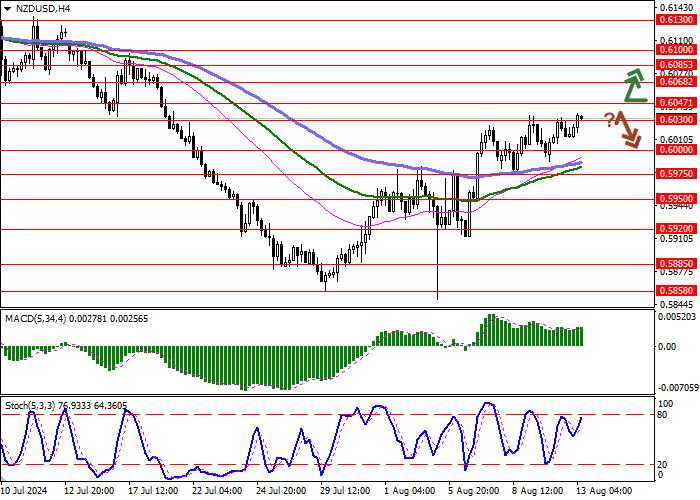Select the 0.59750 price level label
Viewport: 700px width, 500px height.
point(676,174)
